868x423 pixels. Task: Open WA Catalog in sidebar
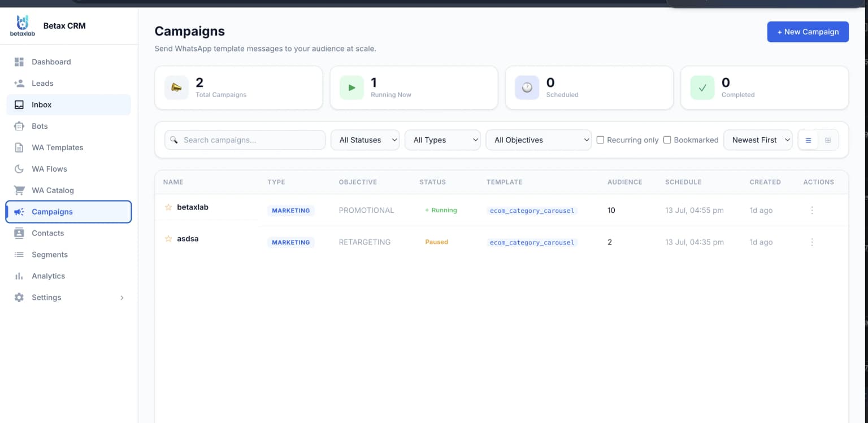pyautogui.click(x=69, y=190)
